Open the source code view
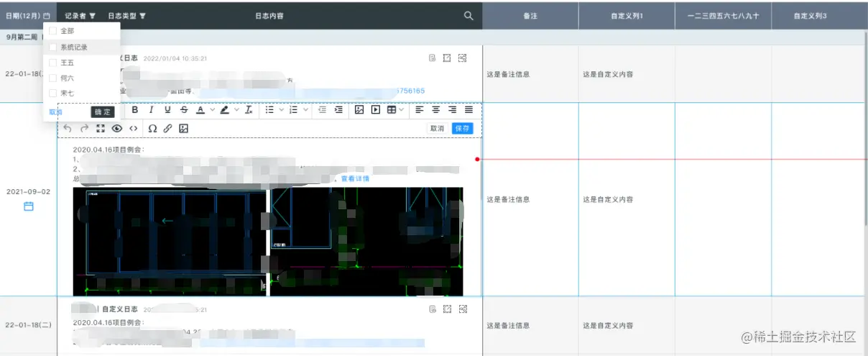 [x=134, y=128]
